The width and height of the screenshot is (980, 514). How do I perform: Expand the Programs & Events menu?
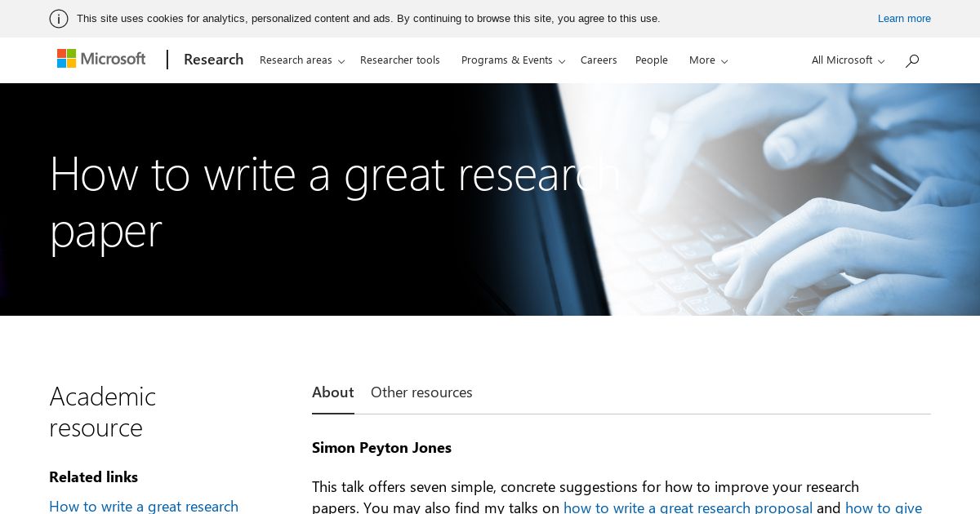tap(513, 60)
